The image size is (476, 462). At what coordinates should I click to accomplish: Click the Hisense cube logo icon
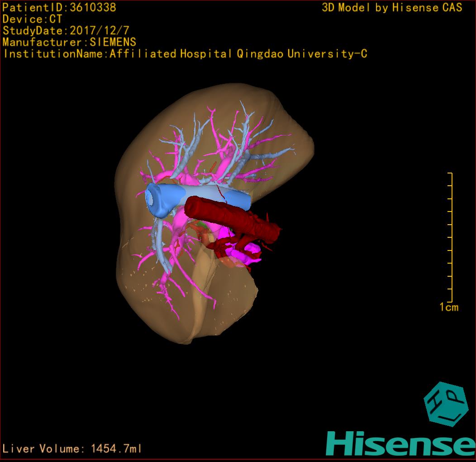click(445, 404)
